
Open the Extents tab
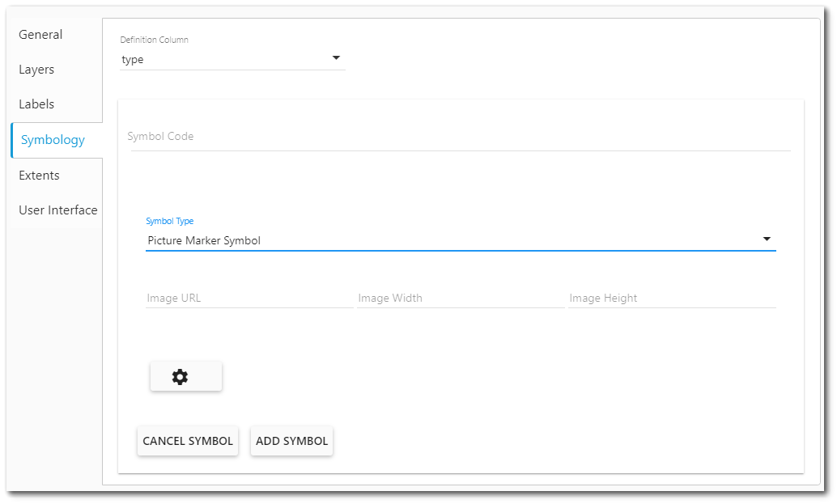pyautogui.click(x=39, y=176)
